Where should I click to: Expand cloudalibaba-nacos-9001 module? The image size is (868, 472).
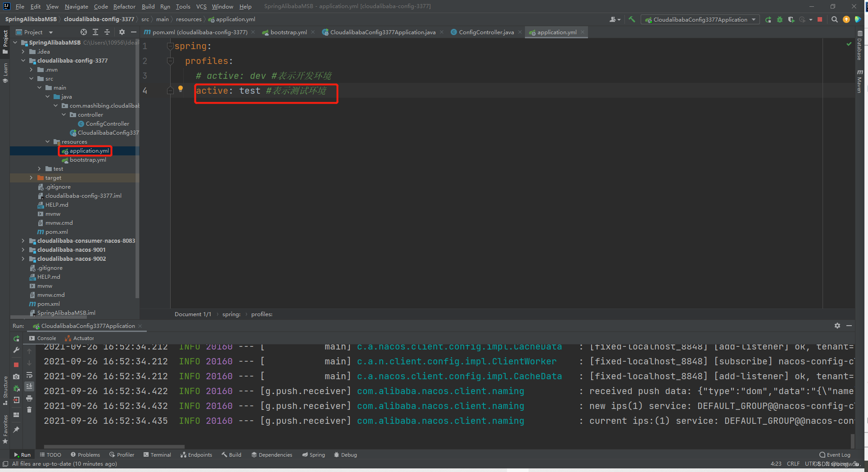(23, 250)
